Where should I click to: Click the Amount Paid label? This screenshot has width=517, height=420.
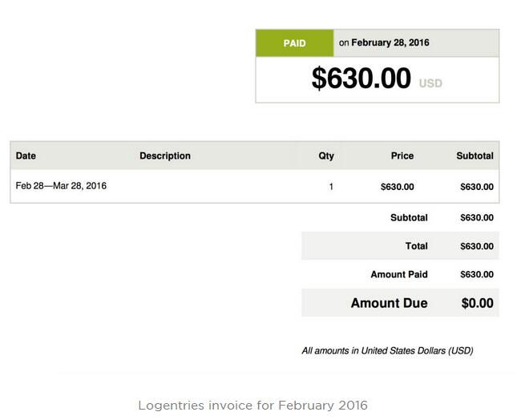(398, 274)
